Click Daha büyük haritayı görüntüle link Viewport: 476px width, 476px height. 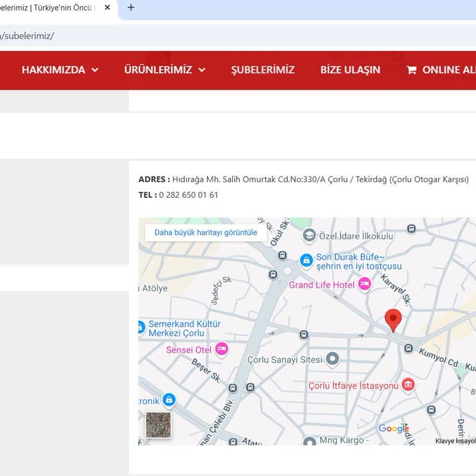pyautogui.click(x=206, y=232)
